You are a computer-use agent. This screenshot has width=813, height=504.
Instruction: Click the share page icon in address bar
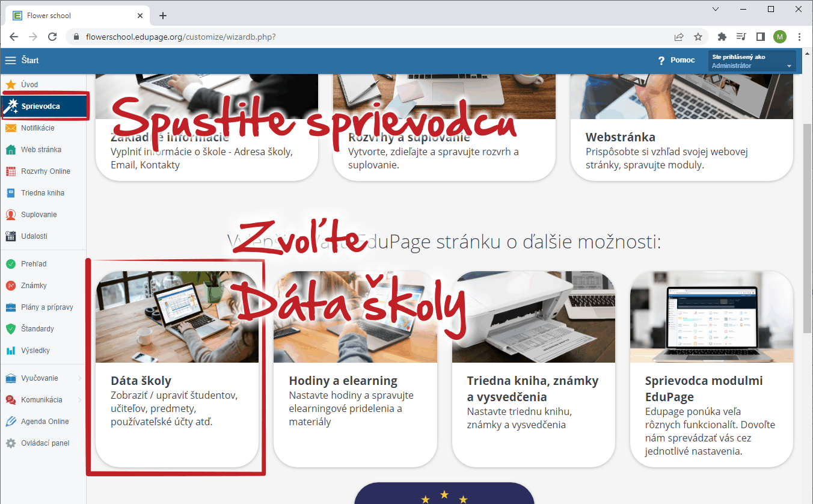679,37
